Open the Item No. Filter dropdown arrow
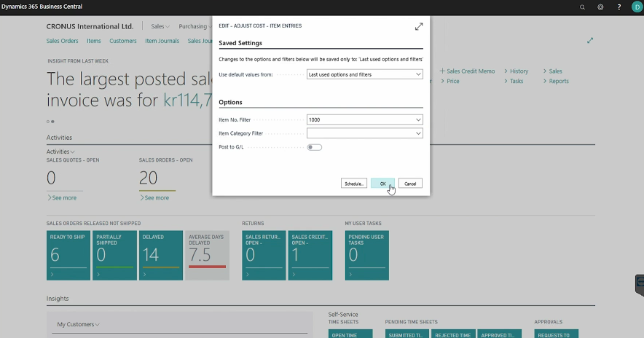644x338 pixels. point(418,120)
